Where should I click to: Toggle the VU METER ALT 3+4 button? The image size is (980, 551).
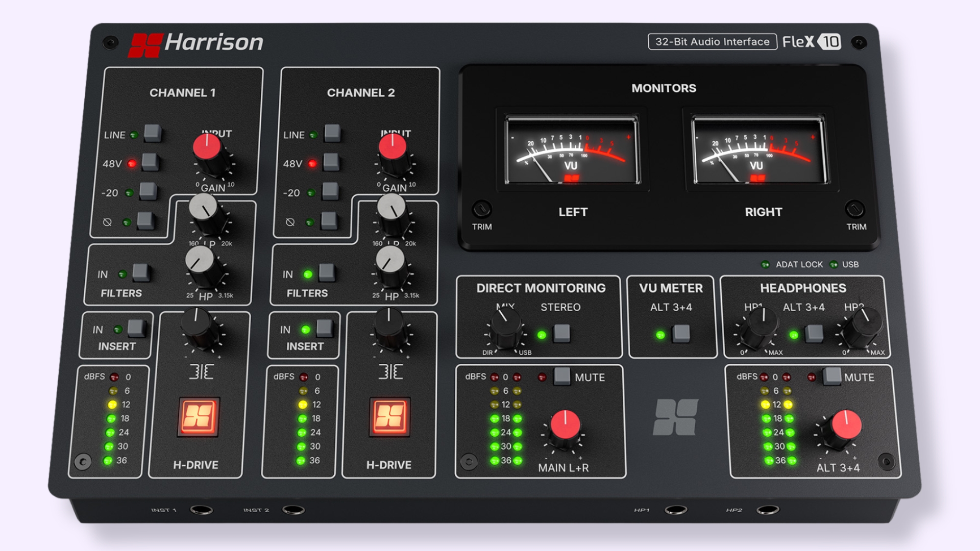[x=681, y=333]
